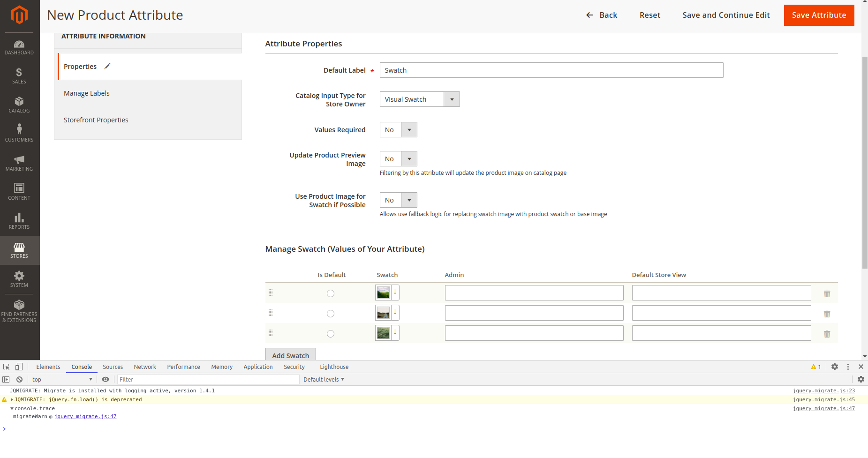Mark the first swatch as default
Viewport: 868px width, 458px height.
tap(331, 293)
